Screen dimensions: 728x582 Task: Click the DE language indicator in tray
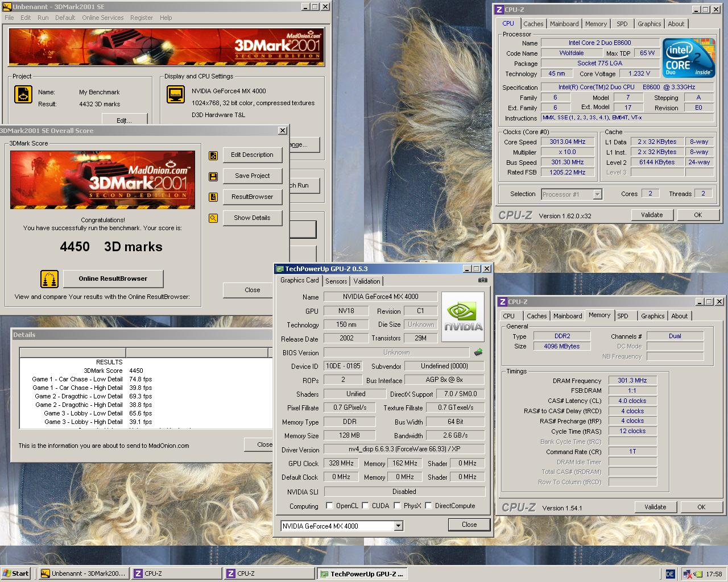pyautogui.click(x=670, y=574)
